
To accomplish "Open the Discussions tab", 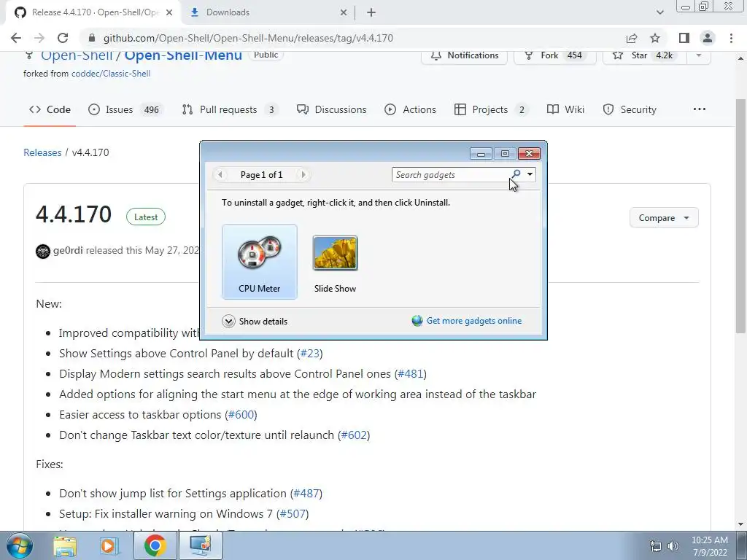I will [332, 109].
